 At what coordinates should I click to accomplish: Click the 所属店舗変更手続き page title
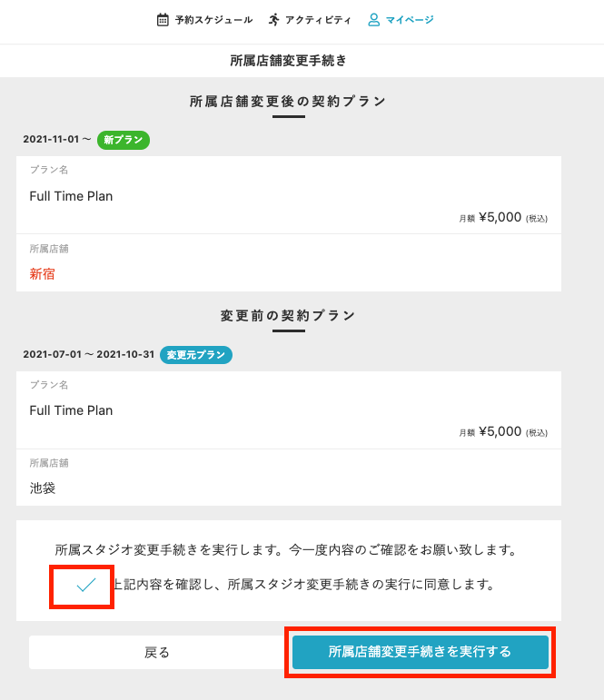pos(289,61)
